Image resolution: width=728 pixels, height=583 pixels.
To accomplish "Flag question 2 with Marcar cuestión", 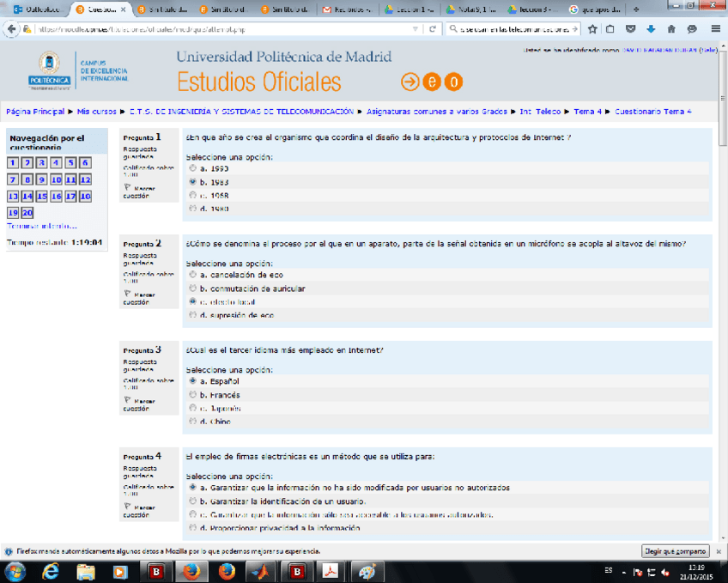I will click(x=139, y=298).
